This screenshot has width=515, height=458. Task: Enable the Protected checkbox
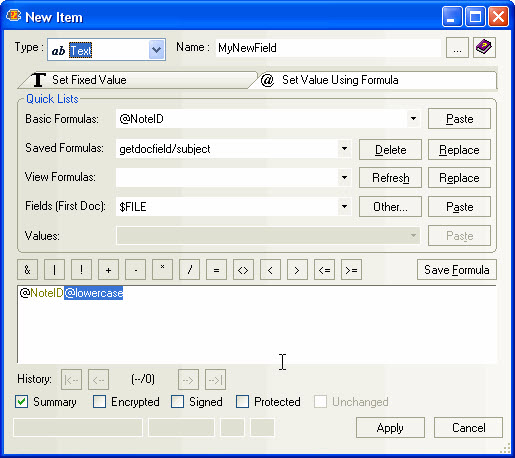pos(242,402)
